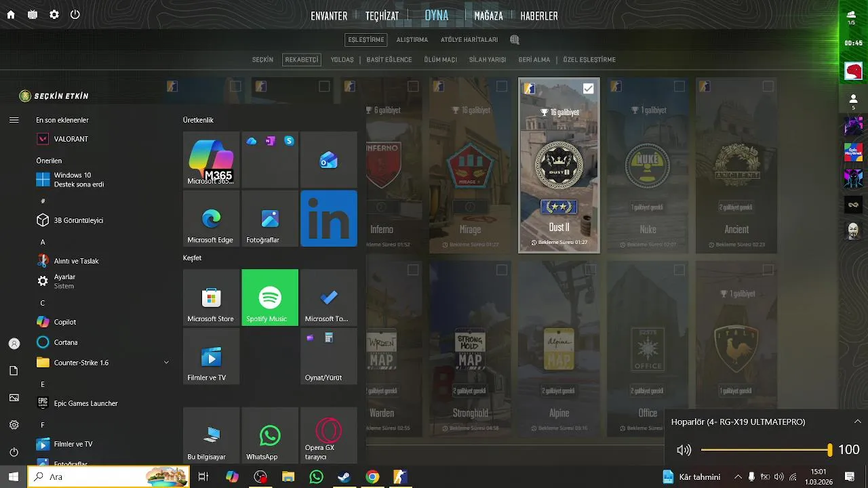Show hidden system tray icons
This screenshot has width=868, height=488.
(x=738, y=477)
